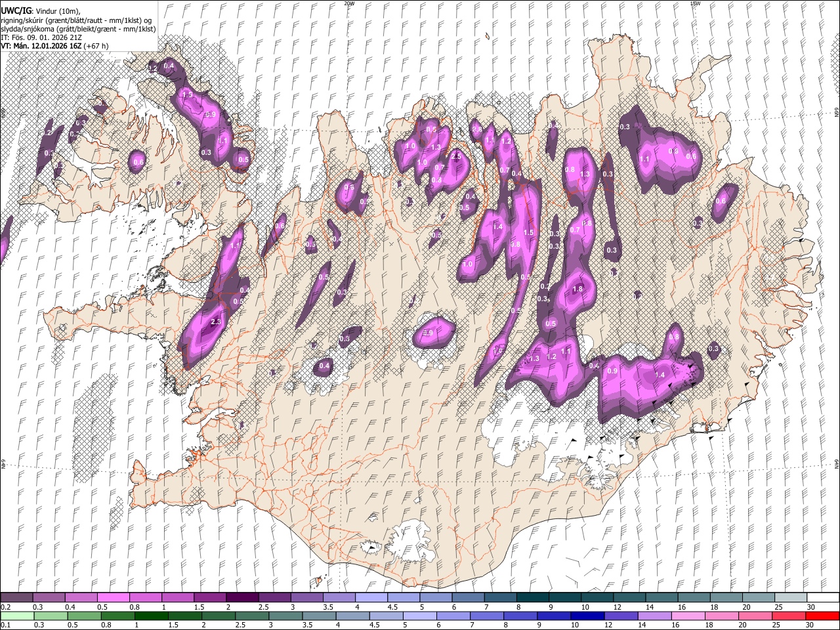Screen dimensions: 840x630
Task: Click upper legend swatch between 1 and 1.5
Action: (x=178, y=598)
